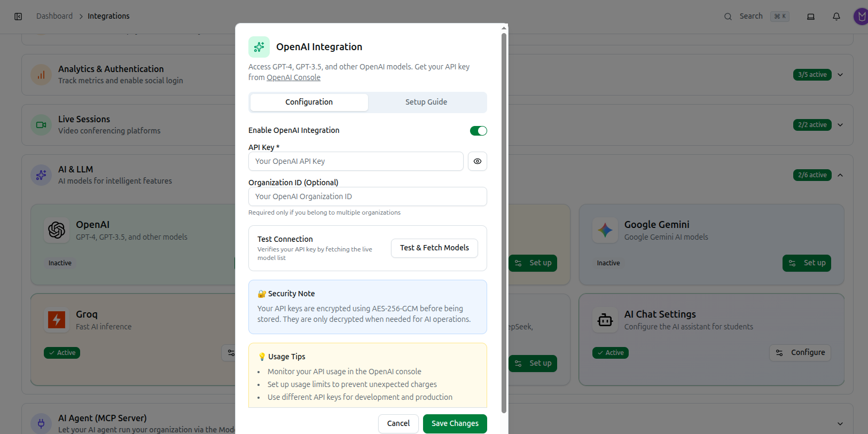
Task: Open the inbox tray icon
Action: 811,17
